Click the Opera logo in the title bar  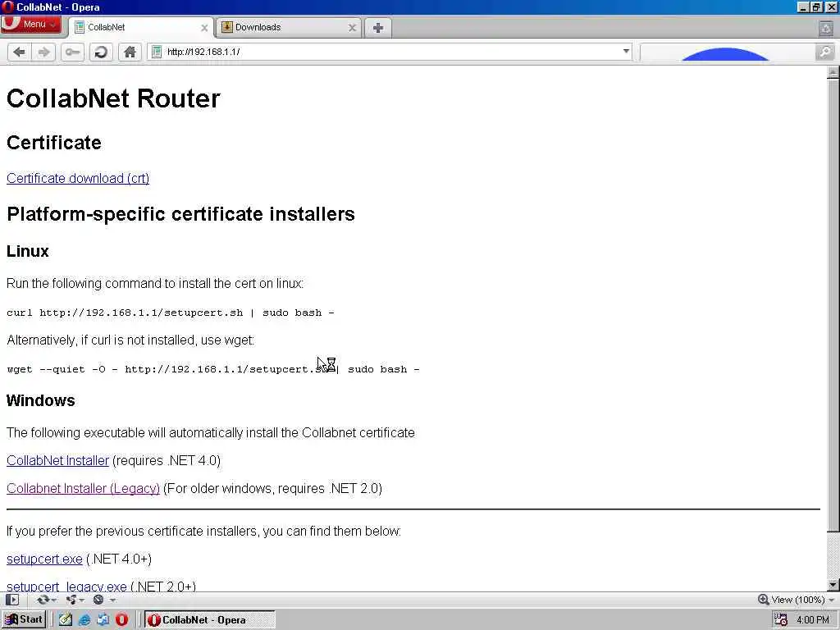(x=7, y=7)
